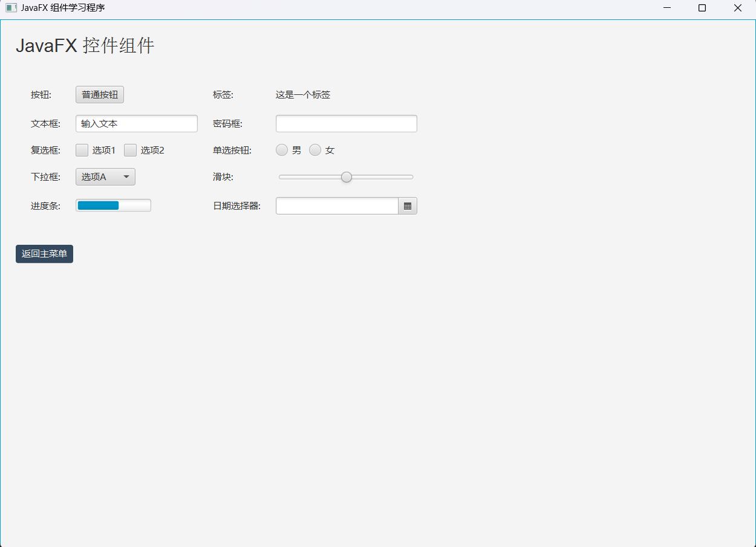Viewport: 756px width, 547px height.
Task: Focus the 文本框 containing 输入文本
Action: click(x=136, y=123)
